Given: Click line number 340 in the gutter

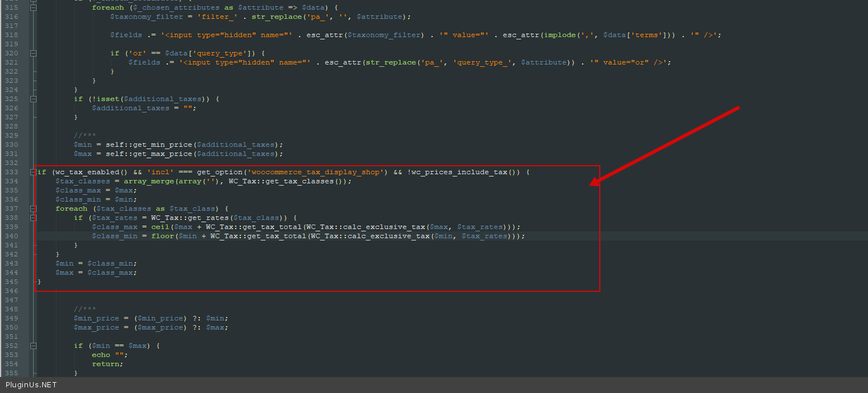Looking at the screenshot, I should [x=12, y=236].
